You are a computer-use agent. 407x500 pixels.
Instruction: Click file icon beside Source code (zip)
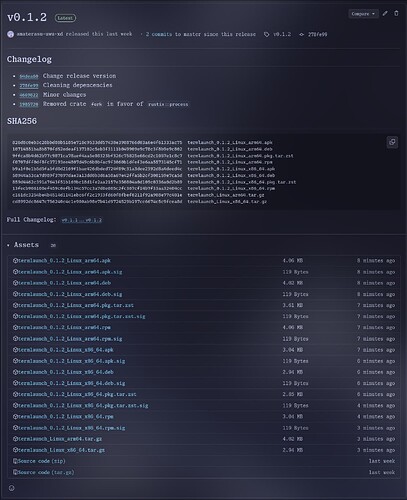coord(15,461)
